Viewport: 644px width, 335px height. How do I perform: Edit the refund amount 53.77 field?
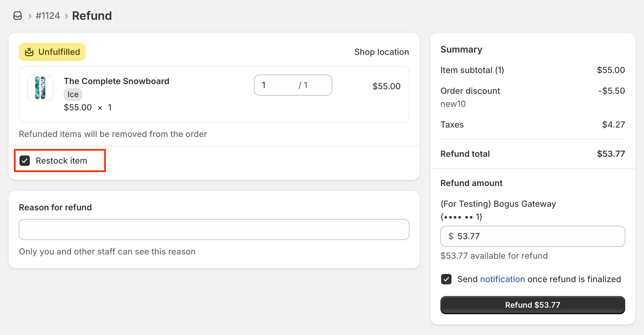click(533, 236)
